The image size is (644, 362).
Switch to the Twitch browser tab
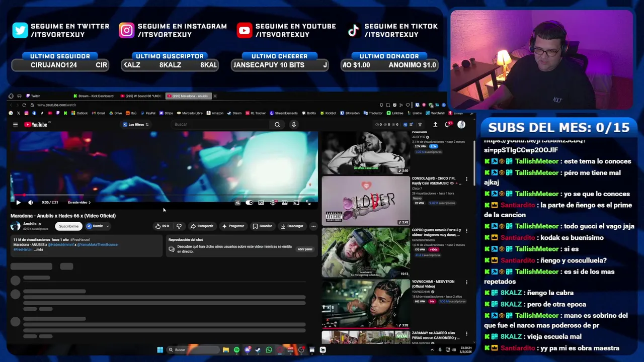(33, 96)
